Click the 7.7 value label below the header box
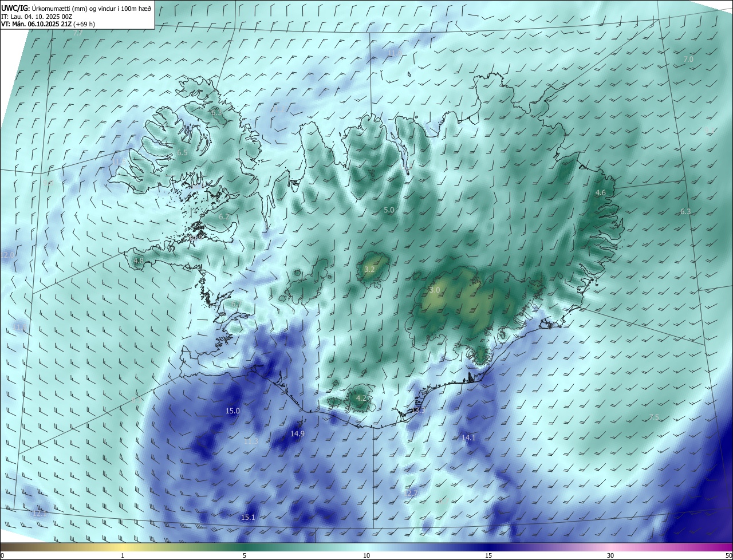The image size is (733, 560). pos(78,33)
